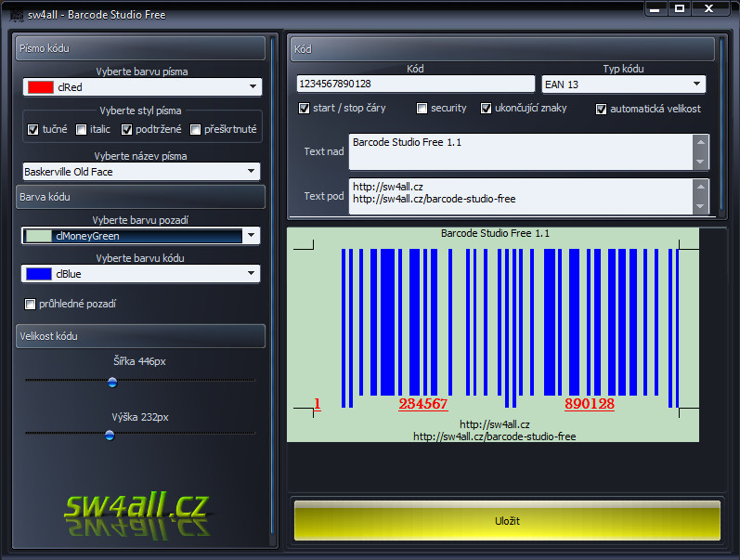Open the background color dropdown clMoneyGreen
This screenshot has height=560, width=740.
140,236
